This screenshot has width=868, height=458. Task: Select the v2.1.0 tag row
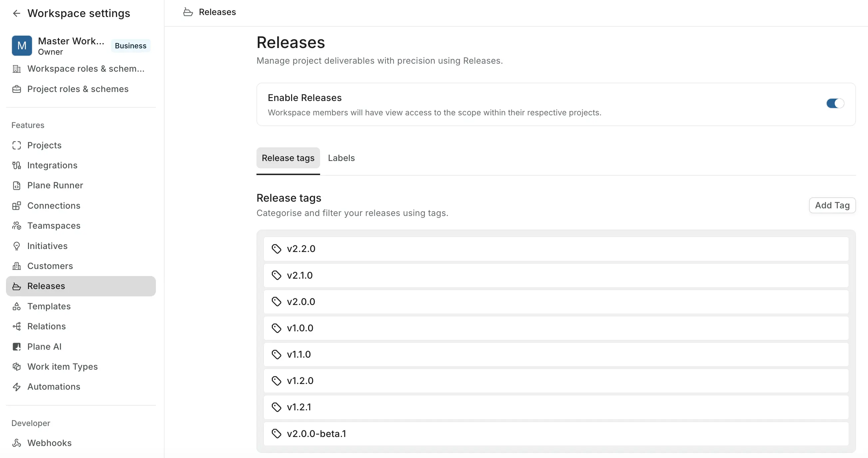coord(556,276)
